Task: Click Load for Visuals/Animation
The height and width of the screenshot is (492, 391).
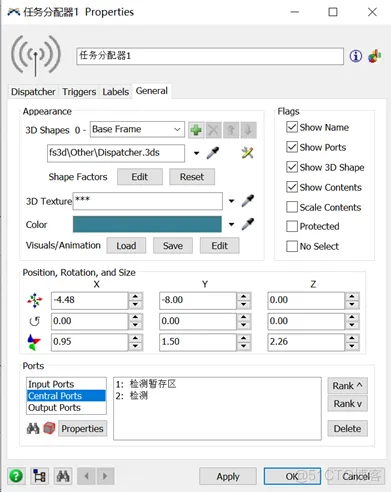Action: (x=126, y=246)
